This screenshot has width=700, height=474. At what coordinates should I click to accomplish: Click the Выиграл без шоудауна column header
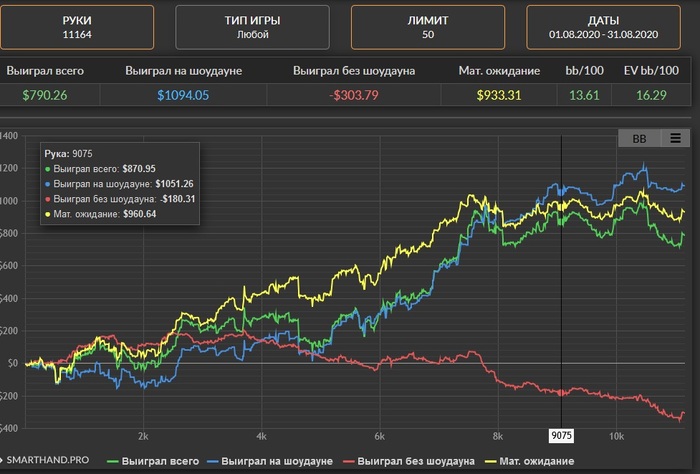click(354, 71)
